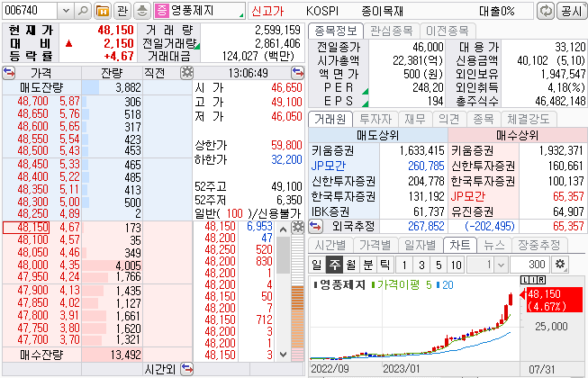Click the stock code input showing 006740

[30, 11]
